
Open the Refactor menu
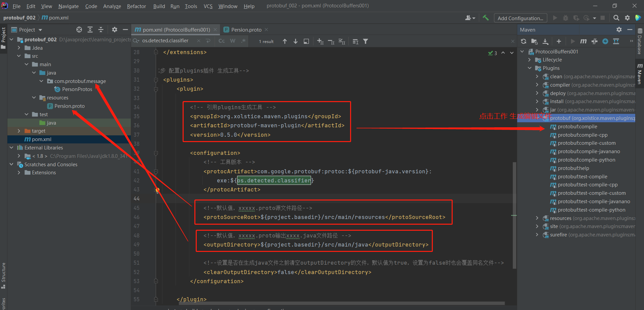click(136, 6)
